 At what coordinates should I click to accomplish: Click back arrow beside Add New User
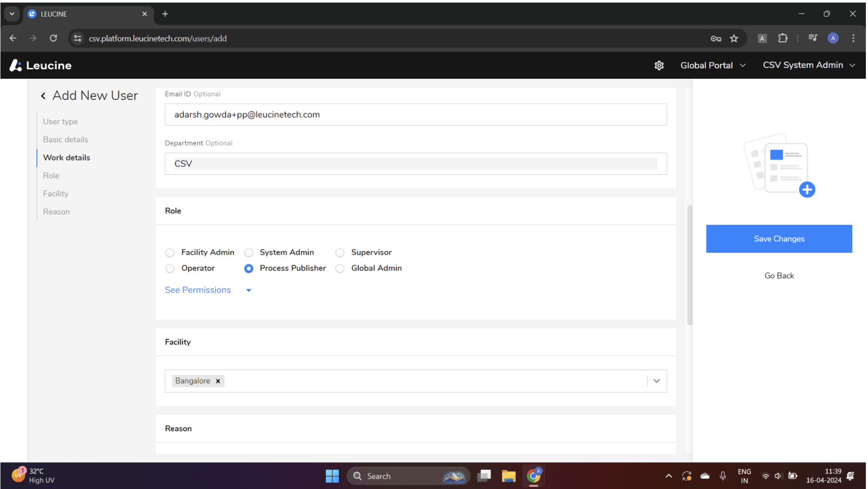pyautogui.click(x=43, y=95)
